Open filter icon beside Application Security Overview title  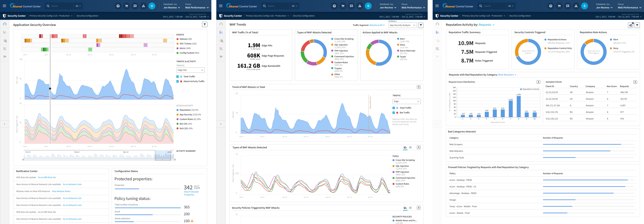(205, 24)
